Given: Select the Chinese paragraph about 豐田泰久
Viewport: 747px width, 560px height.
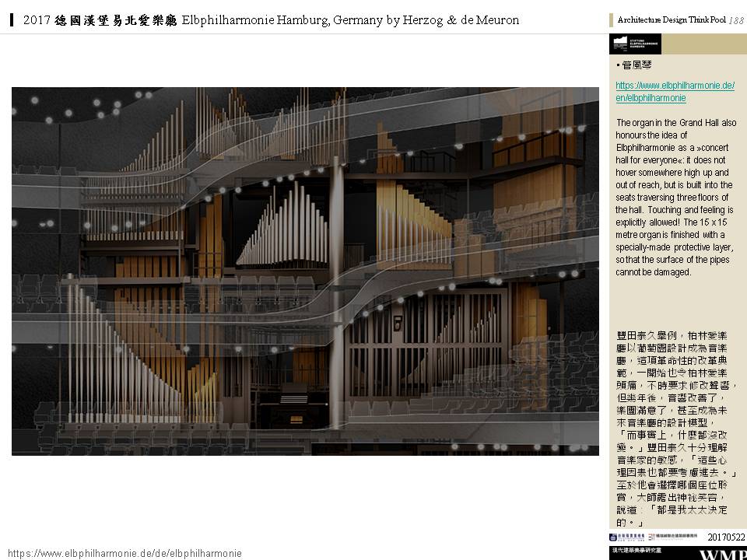Looking at the screenshot, I should coord(675,429).
